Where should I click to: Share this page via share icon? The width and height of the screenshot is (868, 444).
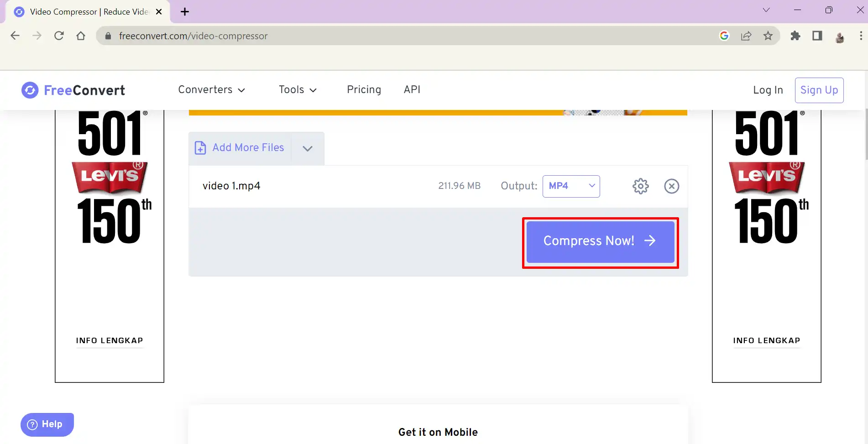pyautogui.click(x=746, y=36)
